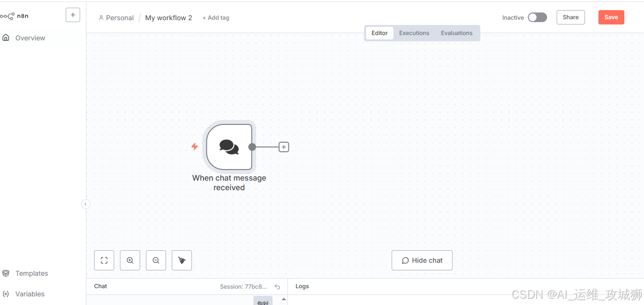Switch to the Editor tab
The height and width of the screenshot is (305, 644).
(380, 33)
